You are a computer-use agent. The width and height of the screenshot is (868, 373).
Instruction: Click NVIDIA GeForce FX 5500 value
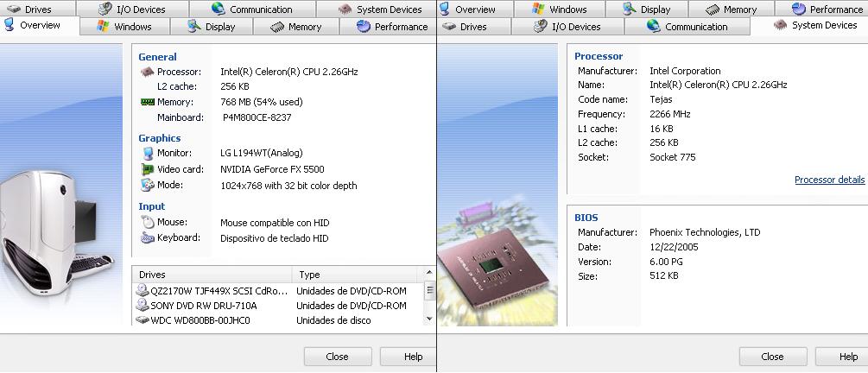point(272,169)
